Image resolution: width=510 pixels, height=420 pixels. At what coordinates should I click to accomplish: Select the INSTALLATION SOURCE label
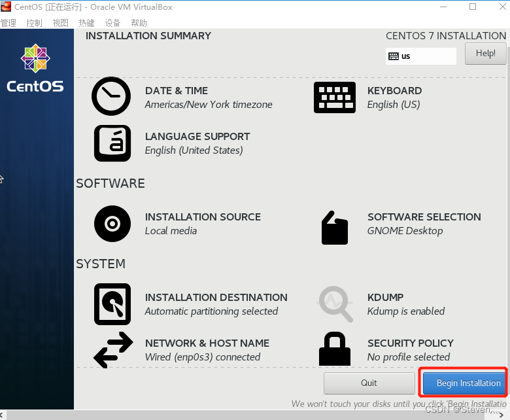click(203, 217)
